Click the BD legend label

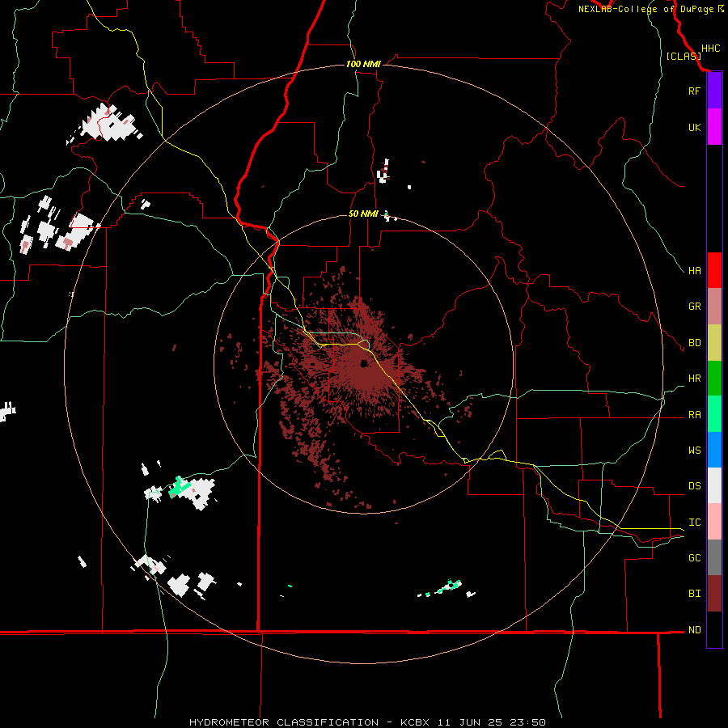click(694, 343)
